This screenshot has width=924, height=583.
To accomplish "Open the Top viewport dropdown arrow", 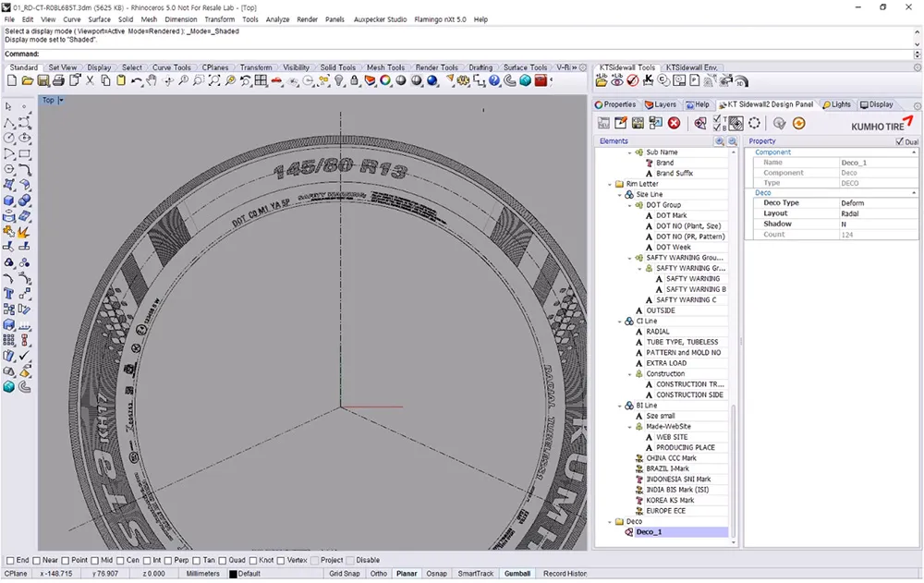I will (61, 100).
